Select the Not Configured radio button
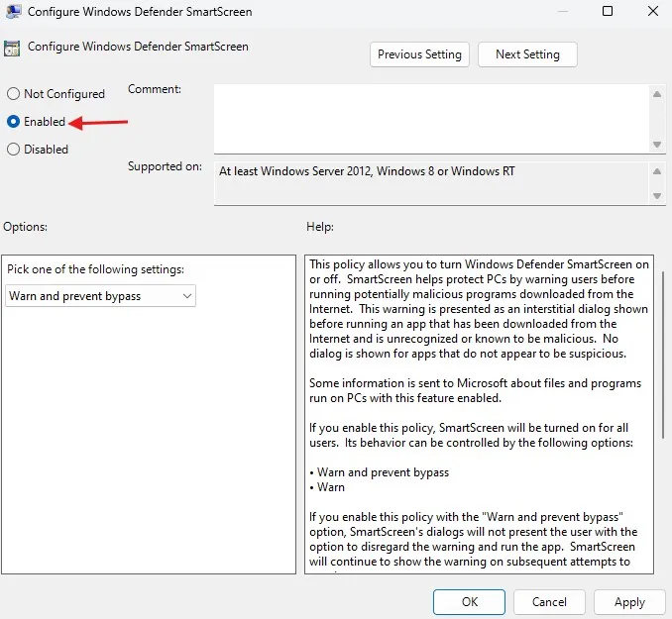This screenshot has width=672, height=619. pos(13,93)
